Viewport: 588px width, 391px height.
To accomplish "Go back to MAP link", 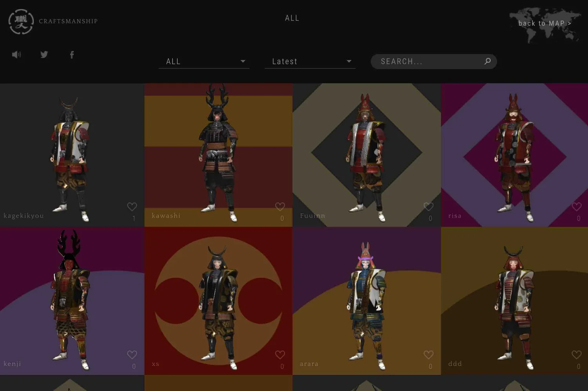I will pyautogui.click(x=545, y=24).
